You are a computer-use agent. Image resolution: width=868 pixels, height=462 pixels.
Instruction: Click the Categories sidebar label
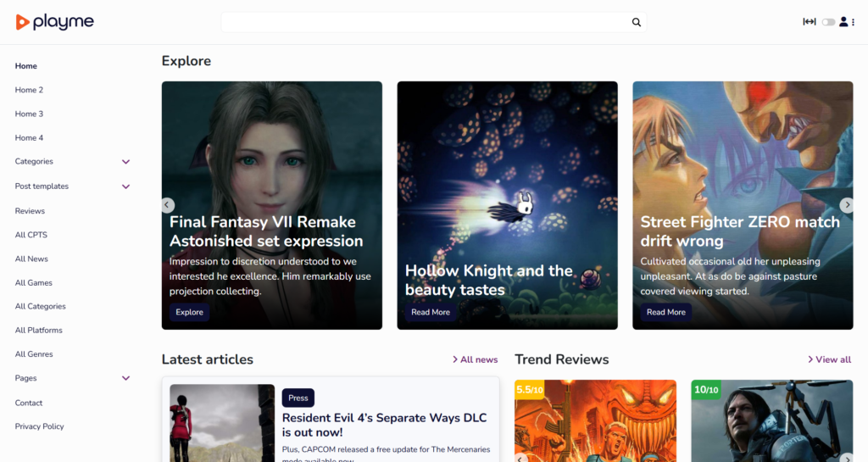34,162
